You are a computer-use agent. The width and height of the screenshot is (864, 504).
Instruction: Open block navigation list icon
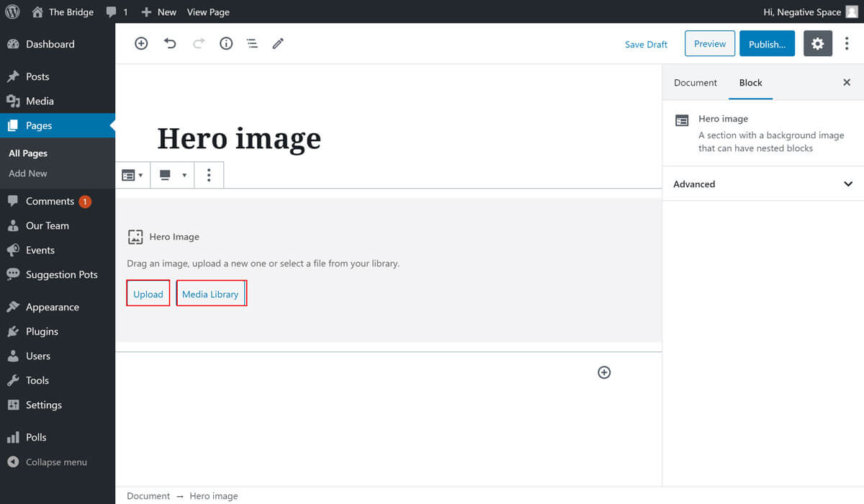252,44
